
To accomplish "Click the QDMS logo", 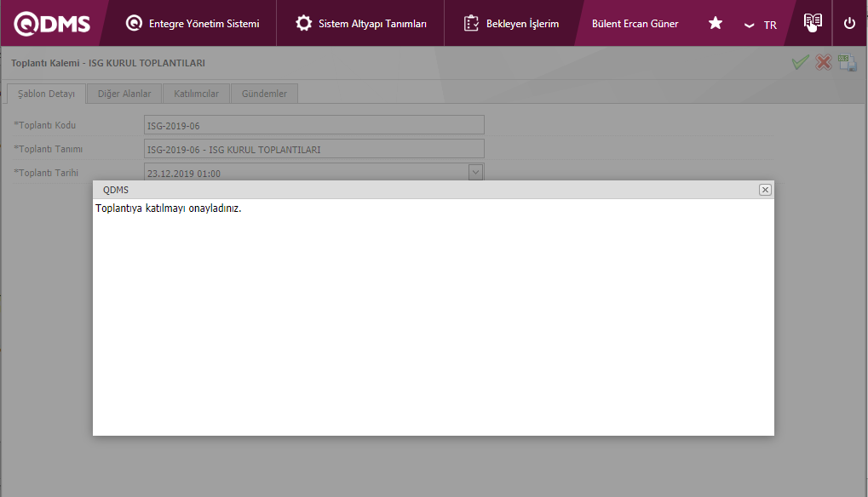I will click(x=52, y=24).
